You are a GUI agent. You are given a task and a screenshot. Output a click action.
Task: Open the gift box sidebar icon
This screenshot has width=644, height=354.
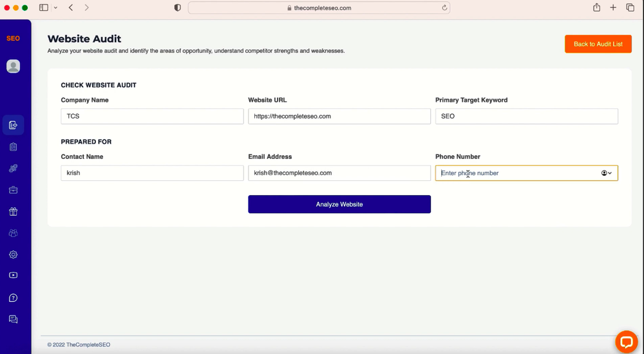13,212
